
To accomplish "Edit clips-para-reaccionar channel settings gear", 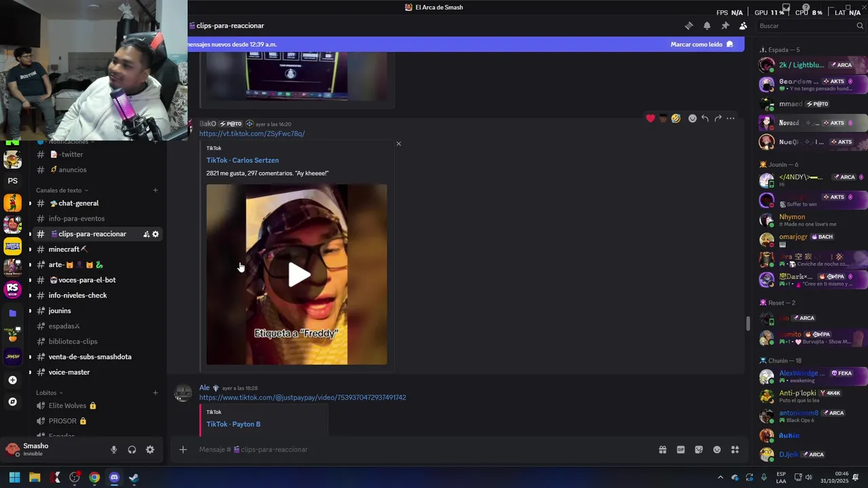I will [155, 234].
